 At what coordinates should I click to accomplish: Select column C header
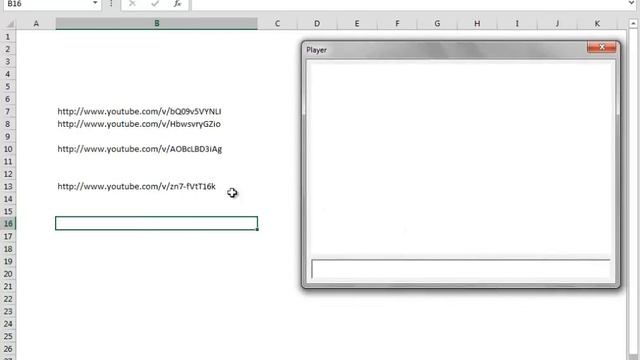(277, 24)
